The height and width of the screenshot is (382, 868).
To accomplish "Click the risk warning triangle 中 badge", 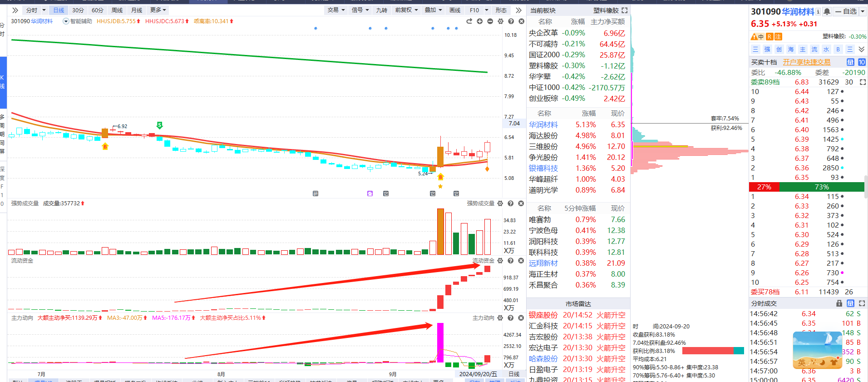I will coord(757,37).
